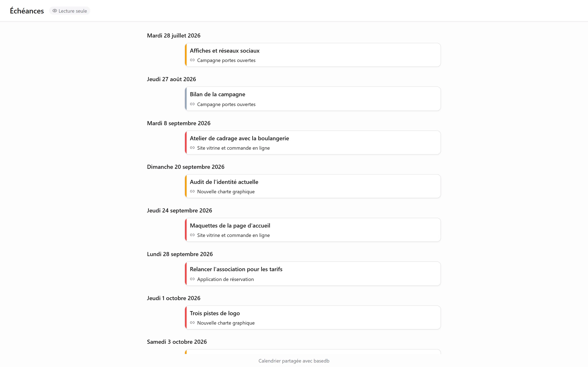This screenshot has width=588, height=367.
Task: Click link icon under Trois pistes de logo
Action: pos(192,323)
